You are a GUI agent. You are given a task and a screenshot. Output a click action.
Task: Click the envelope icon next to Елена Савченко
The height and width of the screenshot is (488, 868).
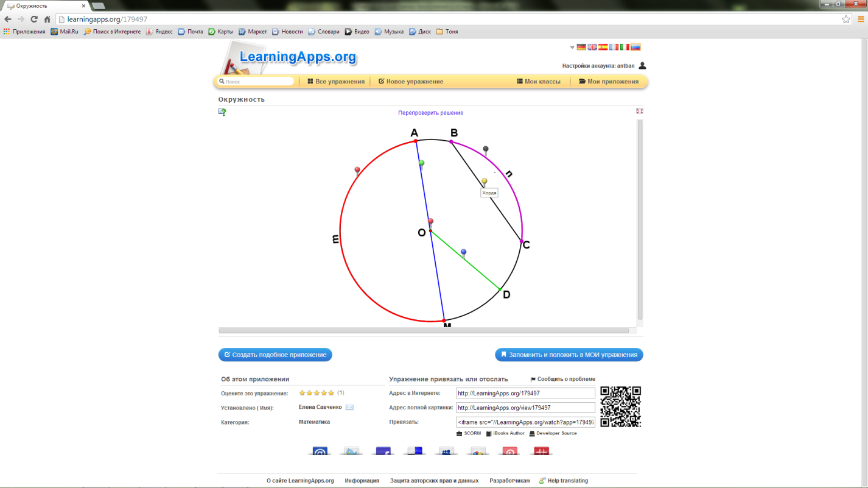(349, 407)
